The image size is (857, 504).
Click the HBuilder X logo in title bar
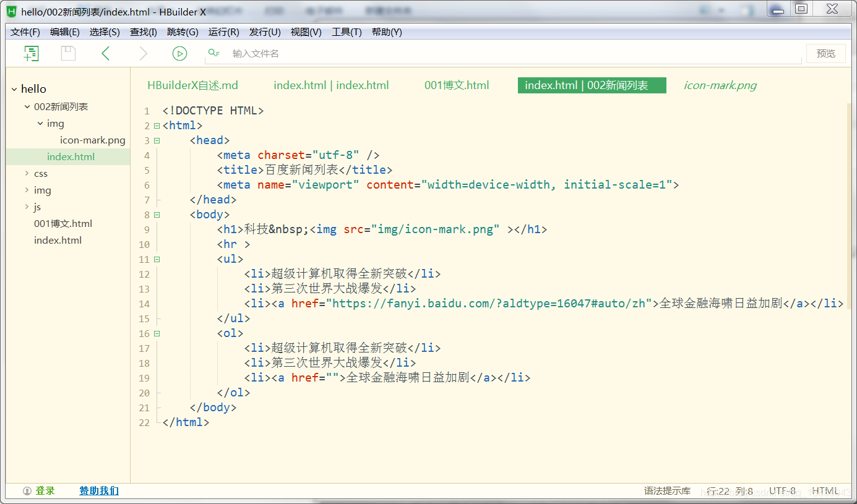click(x=11, y=12)
